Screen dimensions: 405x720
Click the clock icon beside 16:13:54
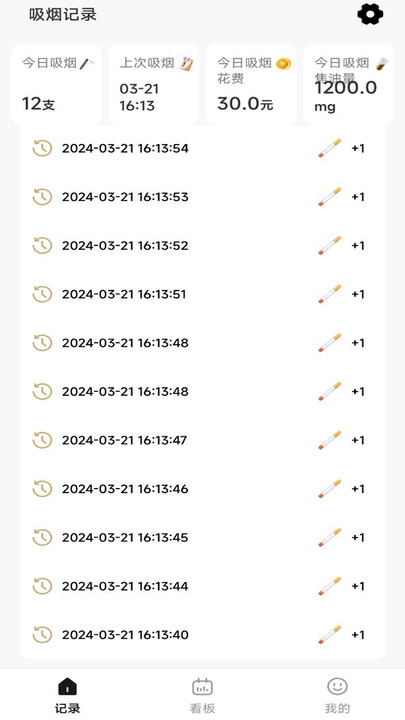(42, 148)
